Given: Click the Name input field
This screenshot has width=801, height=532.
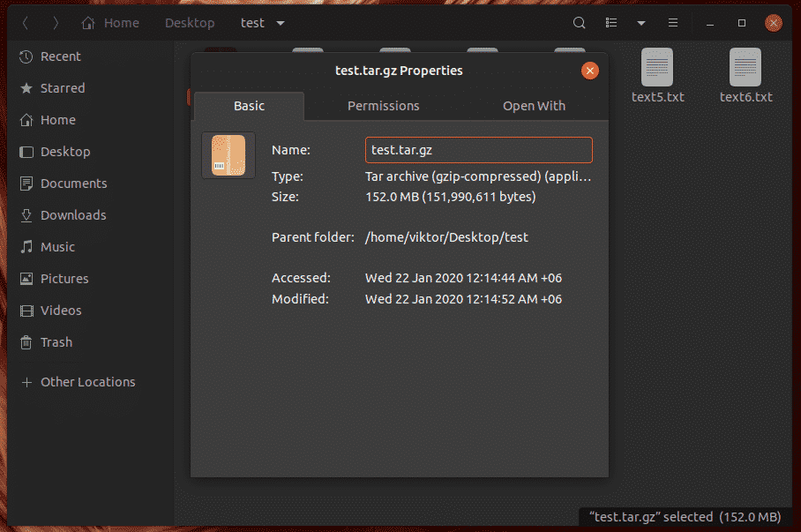Looking at the screenshot, I should (479, 150).
